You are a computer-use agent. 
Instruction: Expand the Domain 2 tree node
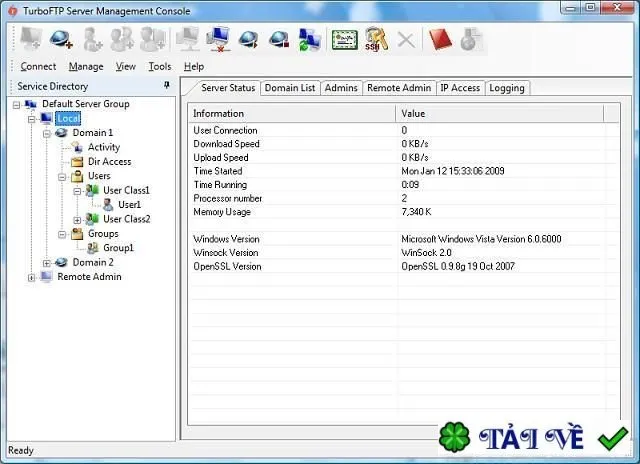click(47, 263)
